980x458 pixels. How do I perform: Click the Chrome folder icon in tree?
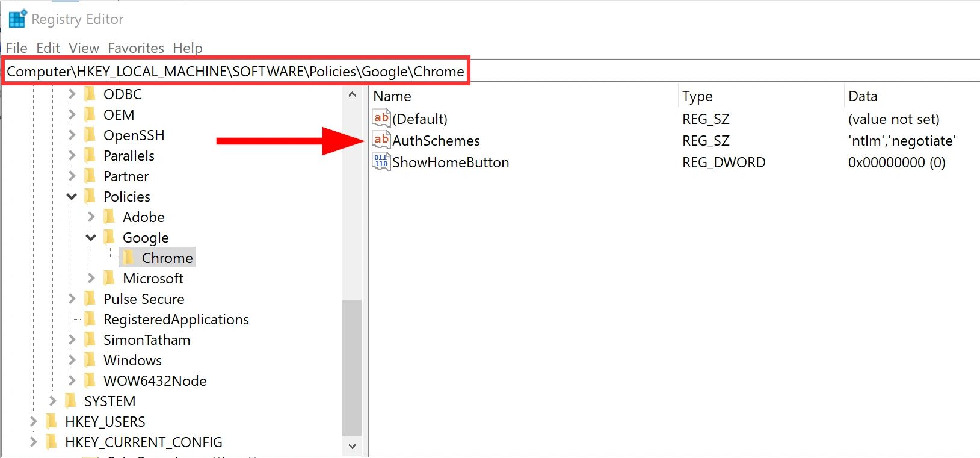tap(128, 258)
